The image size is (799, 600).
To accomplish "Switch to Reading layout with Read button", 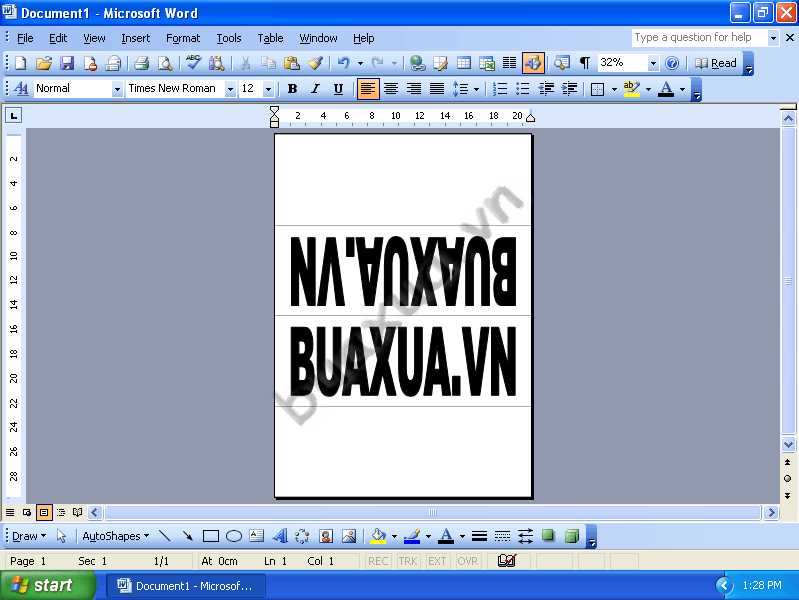I will pos(716,63).
